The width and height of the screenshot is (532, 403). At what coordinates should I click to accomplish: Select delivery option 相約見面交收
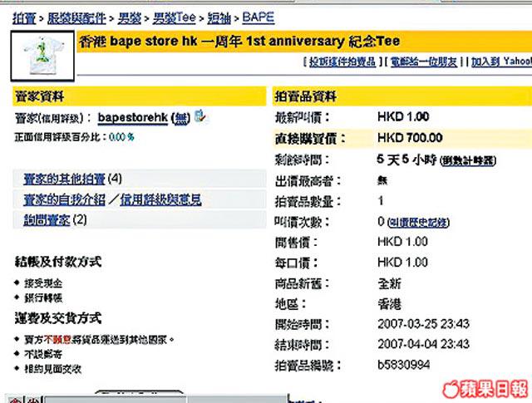click(53, 369)
